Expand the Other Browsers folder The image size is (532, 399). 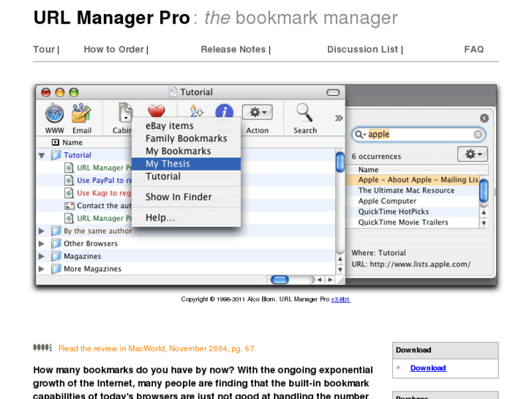click(x=42, y=244)
